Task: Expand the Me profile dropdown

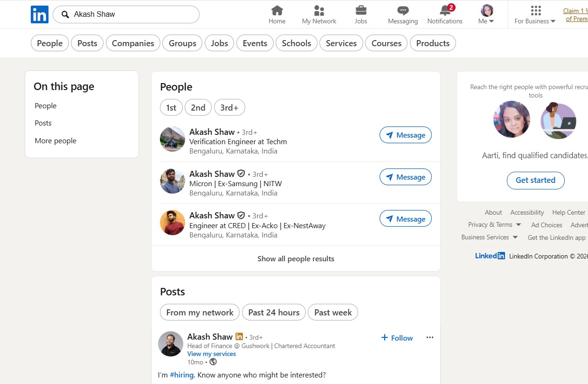Action: click(486, 15)
